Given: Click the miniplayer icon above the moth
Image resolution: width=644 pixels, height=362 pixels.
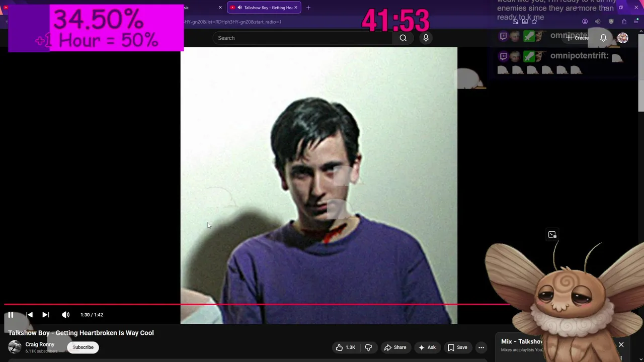Looking at the screenshot, I should [552, 235].
